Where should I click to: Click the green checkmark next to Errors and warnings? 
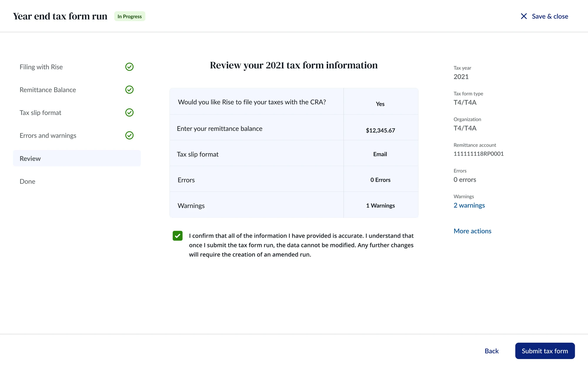(129, 135)
